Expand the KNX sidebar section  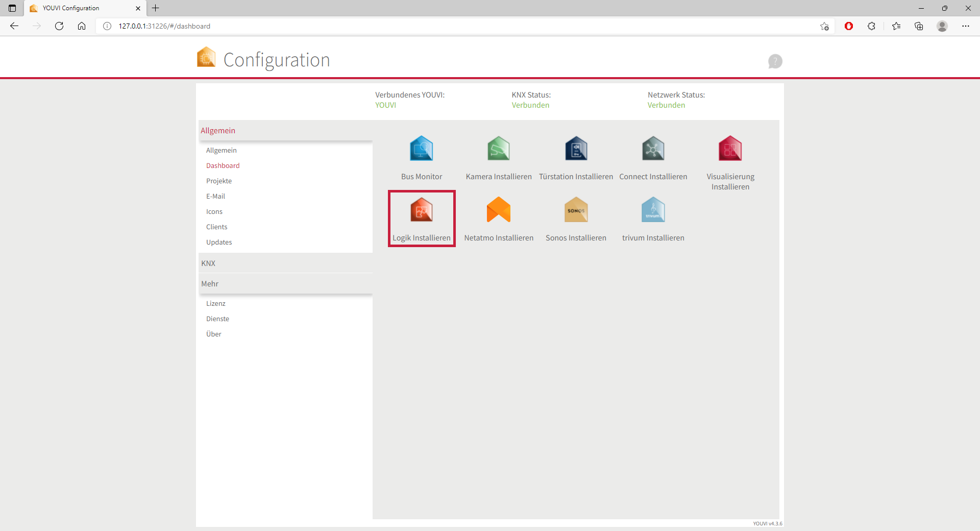[x=285, y=263]
